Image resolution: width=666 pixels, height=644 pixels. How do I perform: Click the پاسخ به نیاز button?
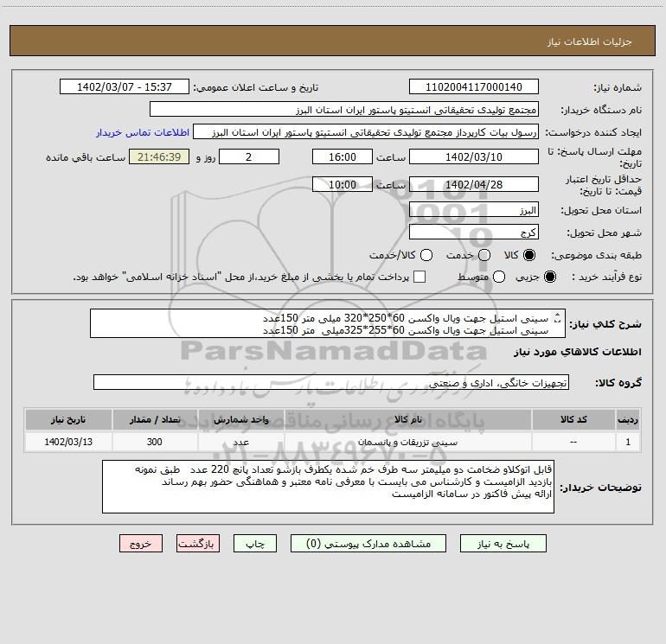point(503,544)
